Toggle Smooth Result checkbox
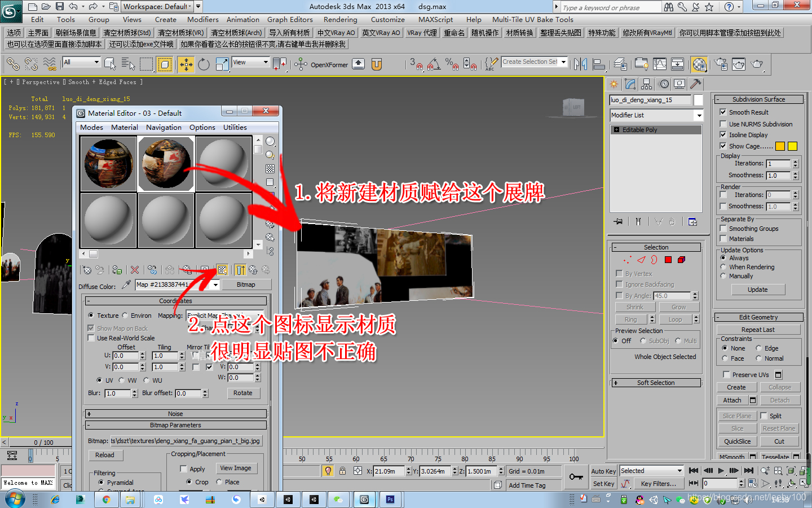Viewport: 812px width, 508px height. pyautogui.click(x=723, y=112)
